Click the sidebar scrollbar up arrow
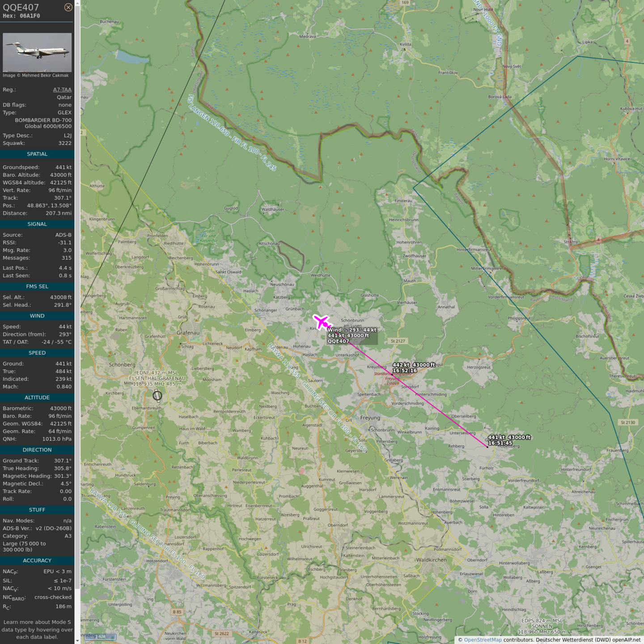This screenshot has height=644, width=644. pos(77,3)
